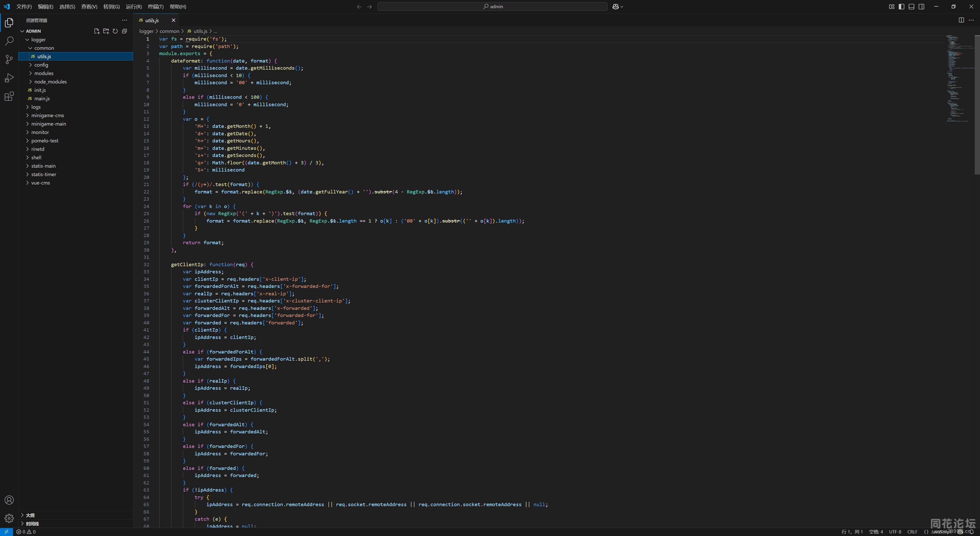The image size is (980, 536).
Task: Click the UTF-8 encoding indicator
Action: [895, 532]
